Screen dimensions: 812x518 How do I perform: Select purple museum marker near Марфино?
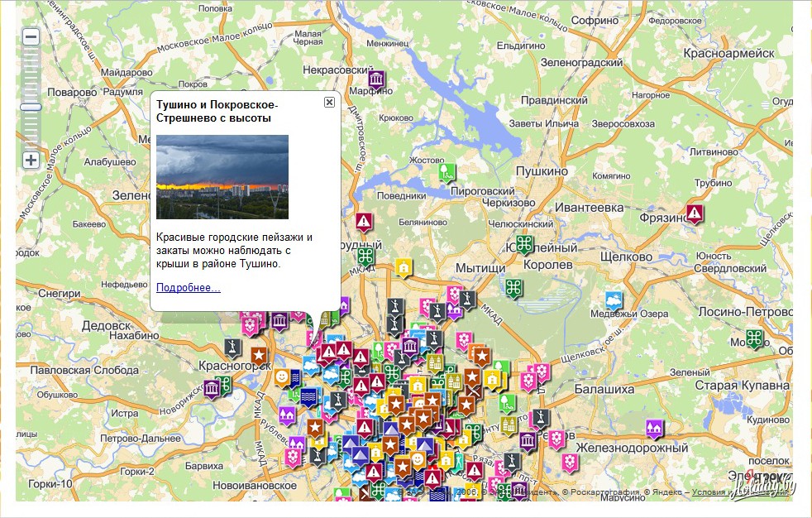coord(377,79)
